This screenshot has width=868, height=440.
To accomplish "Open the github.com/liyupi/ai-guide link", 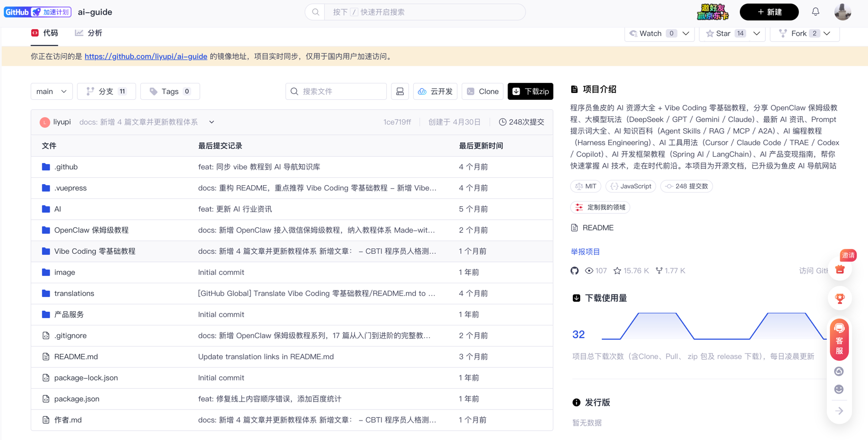I will tap(146, 56).
